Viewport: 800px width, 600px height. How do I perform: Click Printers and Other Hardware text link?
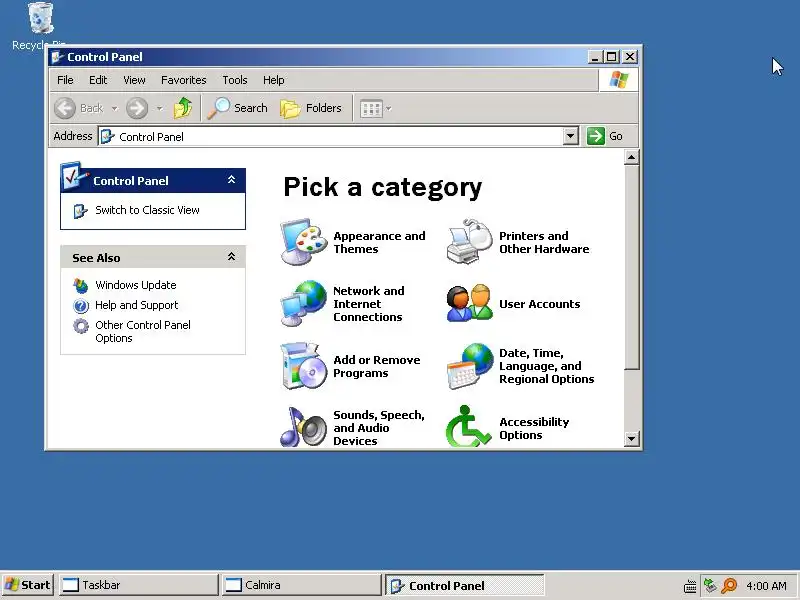pos(544,242)
